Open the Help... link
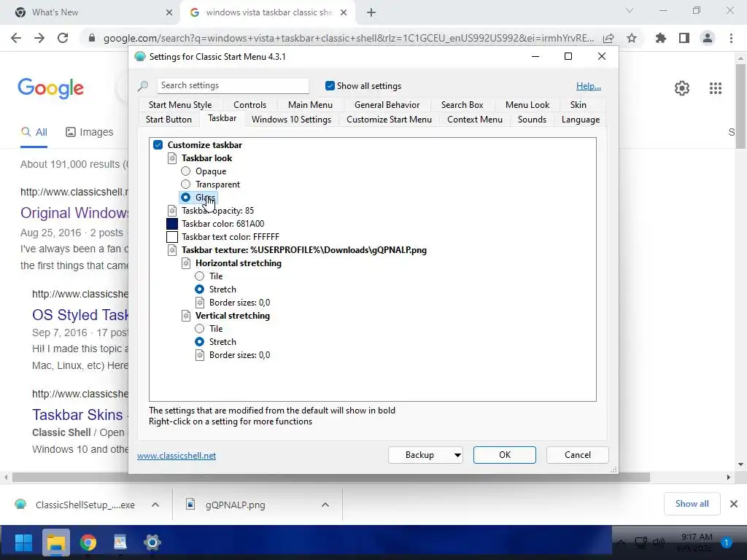747x560 pixels. [589, 86]
